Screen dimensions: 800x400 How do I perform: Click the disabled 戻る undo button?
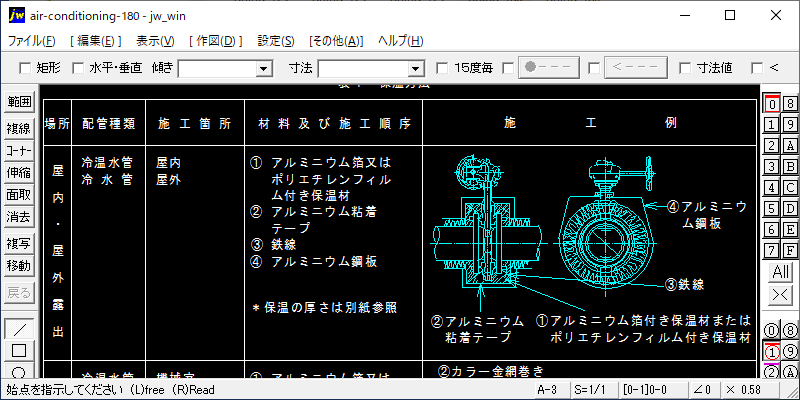[19, 293]
